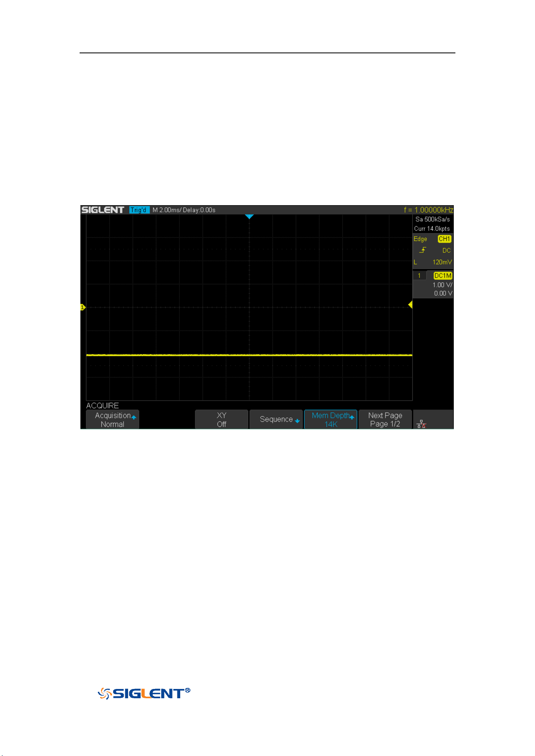This screenshot has width=535, height=756.
Task: Click the rising edge slope icon
Action: 423,250
